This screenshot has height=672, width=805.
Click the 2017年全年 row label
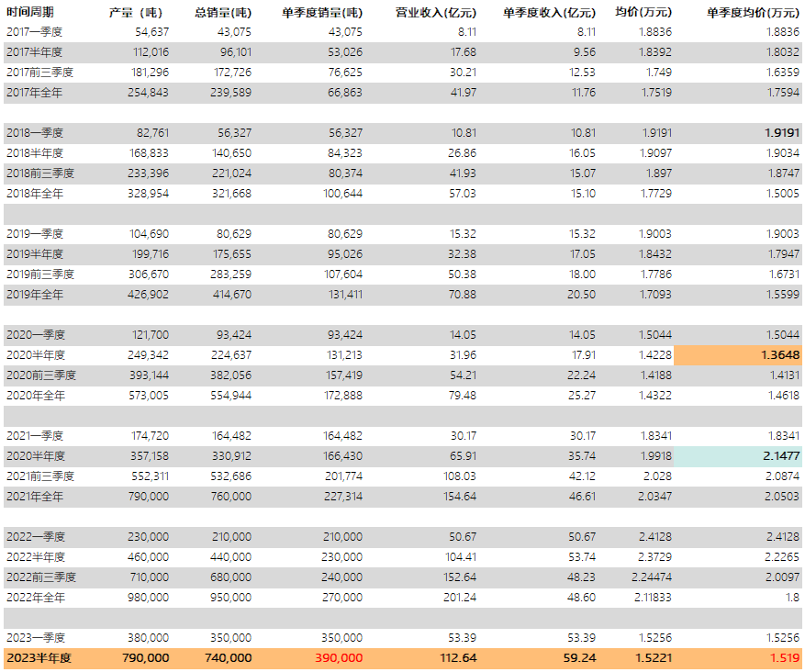click(34, 93)
